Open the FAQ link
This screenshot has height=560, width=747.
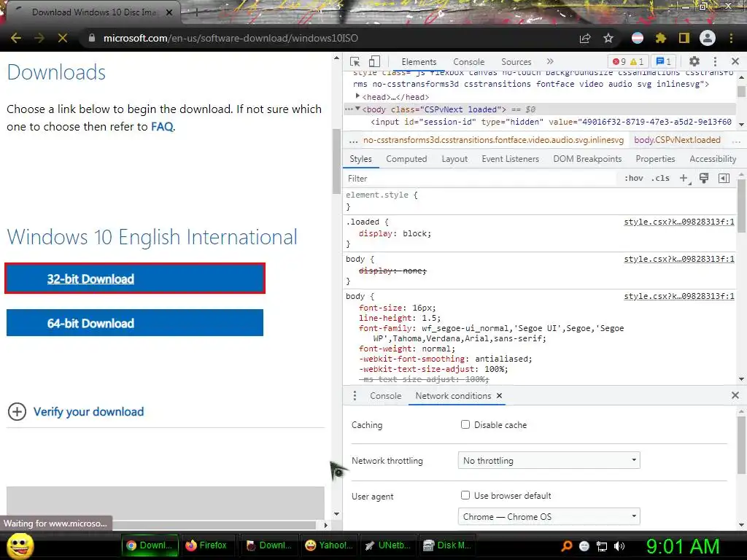(x=162, y=127)
